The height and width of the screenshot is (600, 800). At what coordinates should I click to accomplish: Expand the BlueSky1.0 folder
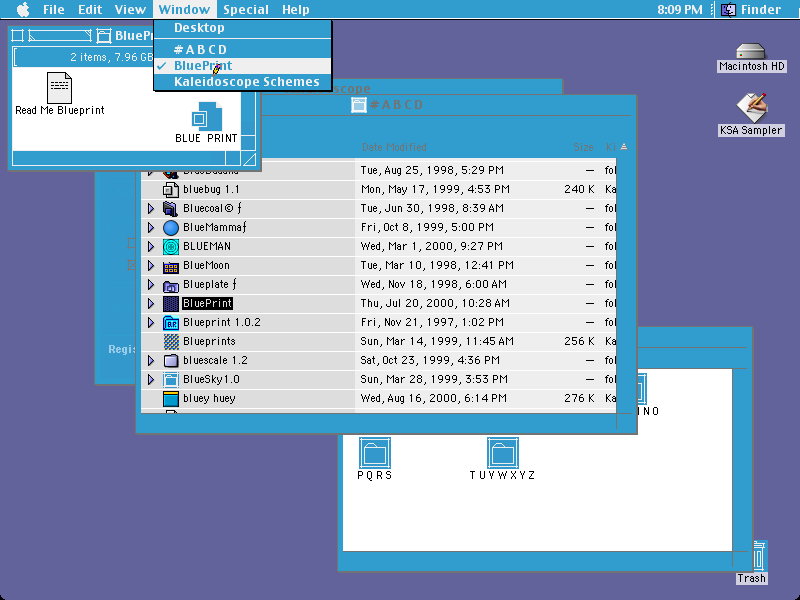(x=151, y=380)
